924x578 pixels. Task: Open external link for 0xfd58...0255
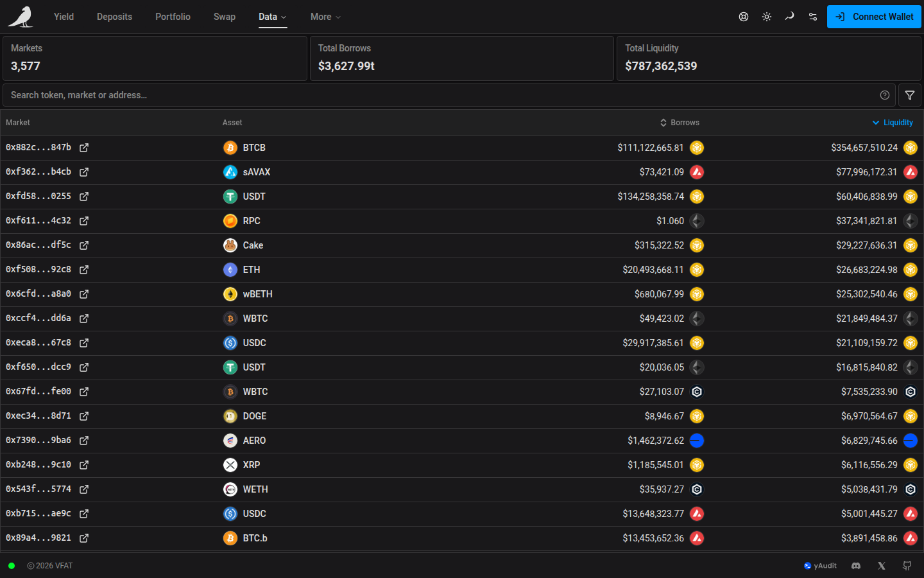coord(84,197)
